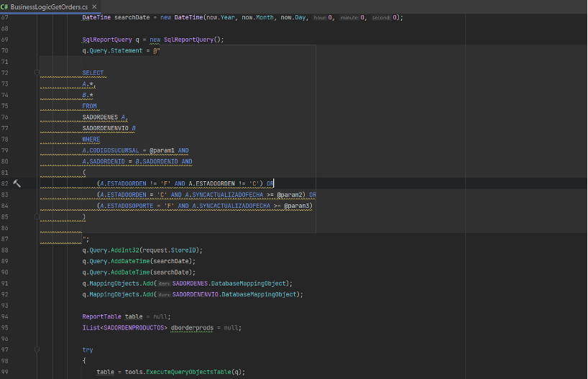588x379 pixels.
Task: Click the hammer quick-fix icon on line 82
Action: [17, 183]
